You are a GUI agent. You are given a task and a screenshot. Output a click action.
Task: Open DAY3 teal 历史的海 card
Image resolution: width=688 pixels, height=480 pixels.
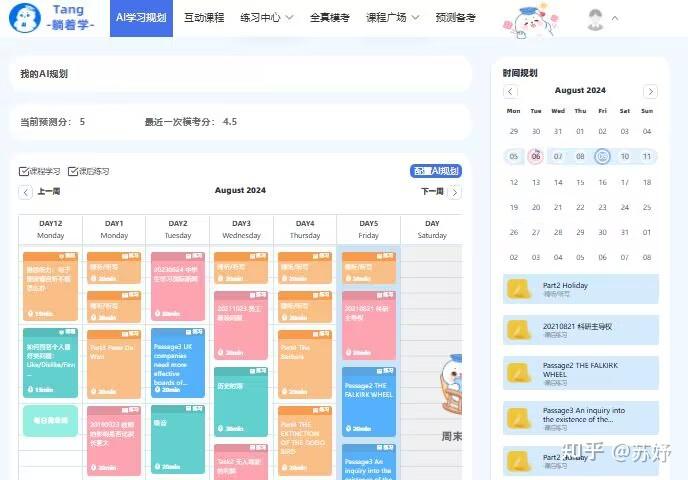pos(241,401)
